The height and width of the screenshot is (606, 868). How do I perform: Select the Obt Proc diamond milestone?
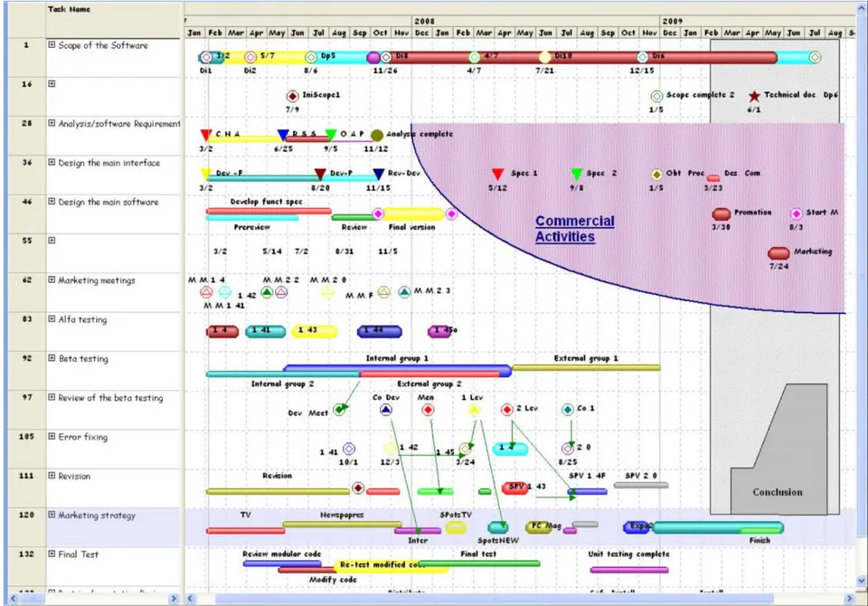click(x=656, y=175)
